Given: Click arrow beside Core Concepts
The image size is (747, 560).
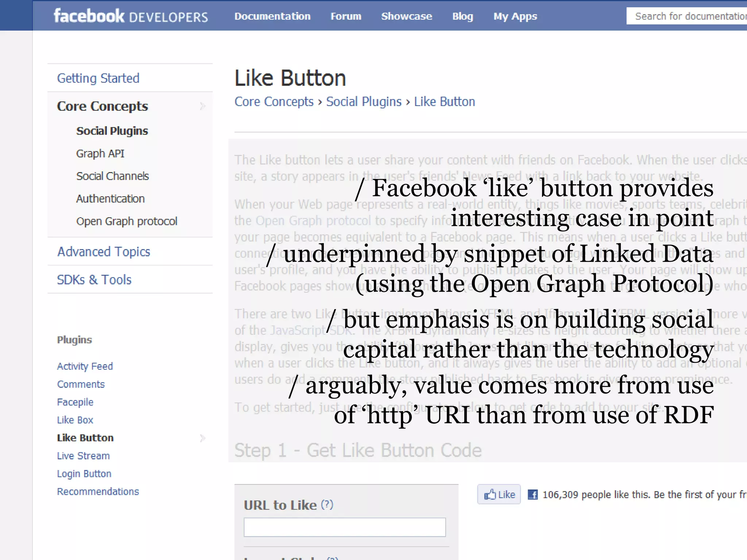Looking at the screenshot, I should (203, 106).
